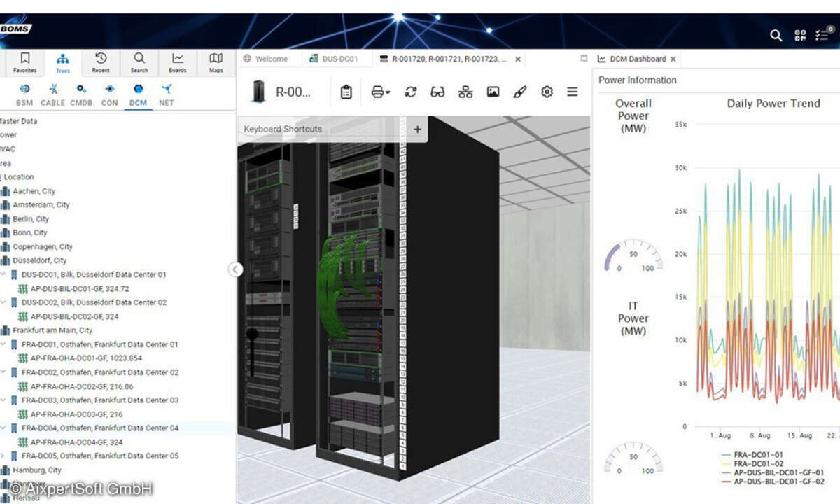Open the network hierarchy diagram icon

(x=465, y=92)
